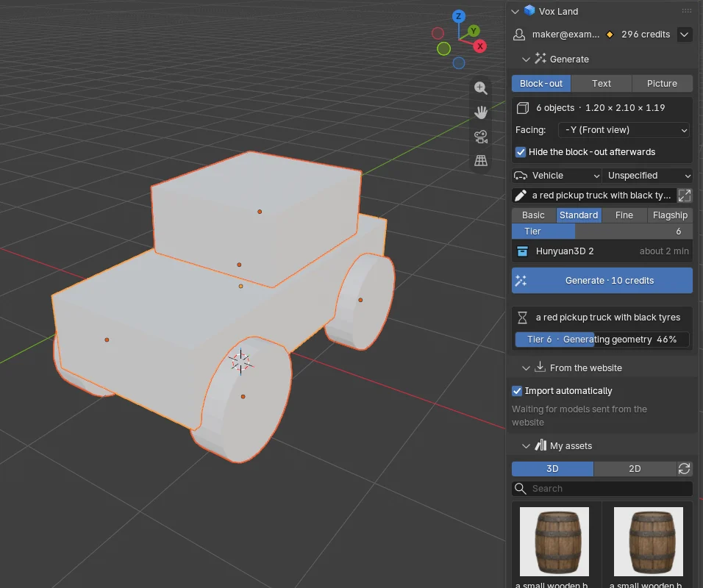
Task: Select the Standard quality option
Action: pyautogui.click(x=579, y=215)
